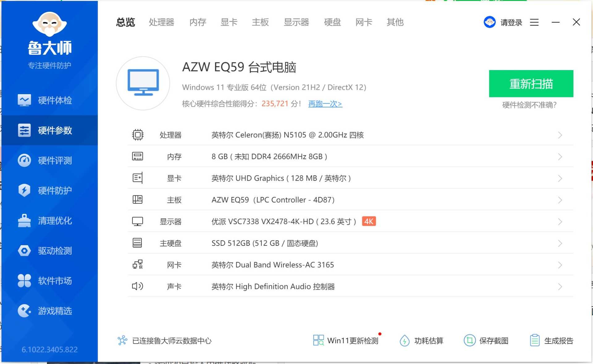
Task: Open the 显示器 tab
Action: point(296,22)
